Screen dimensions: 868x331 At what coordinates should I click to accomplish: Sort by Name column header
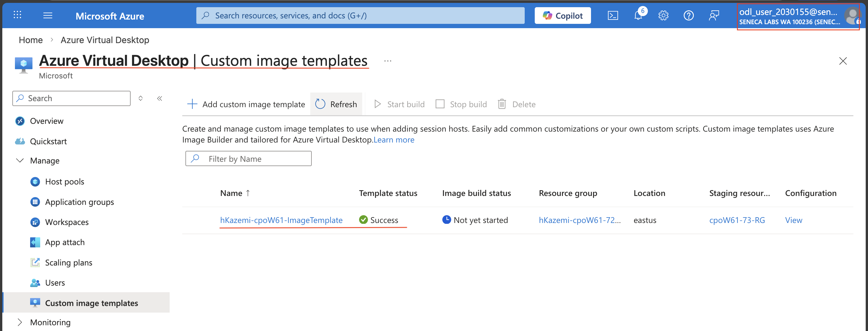(x=235, y=193)
